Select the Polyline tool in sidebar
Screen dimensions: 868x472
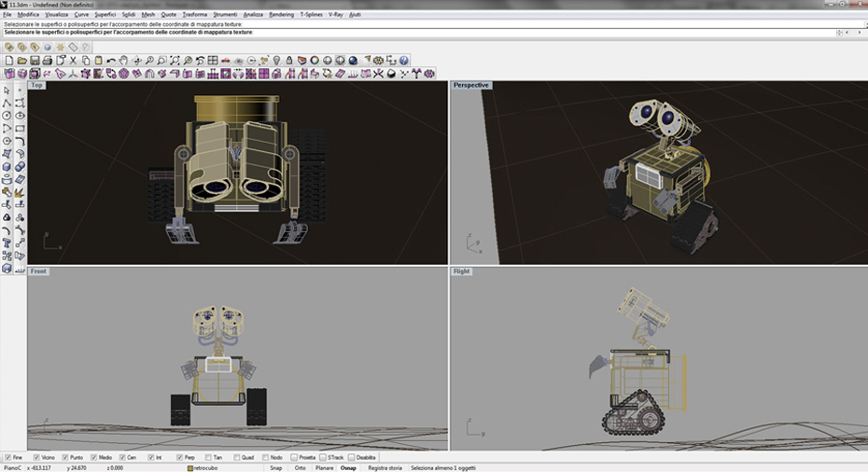coord(7,104)
